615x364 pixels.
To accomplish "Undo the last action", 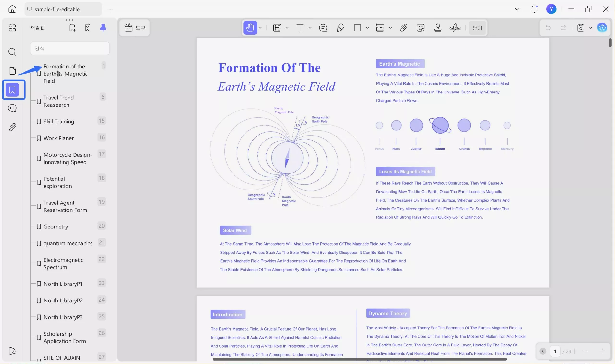I will (548, 28).
